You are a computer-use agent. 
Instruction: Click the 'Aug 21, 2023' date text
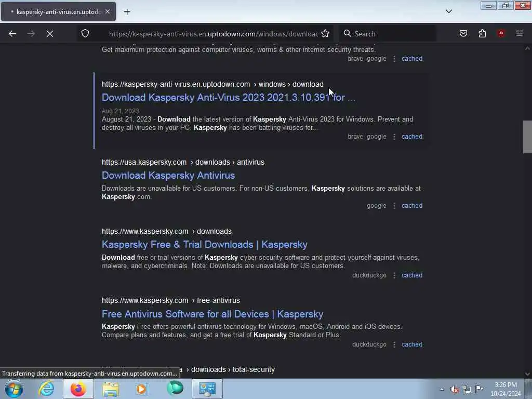[x=121, y=111]
